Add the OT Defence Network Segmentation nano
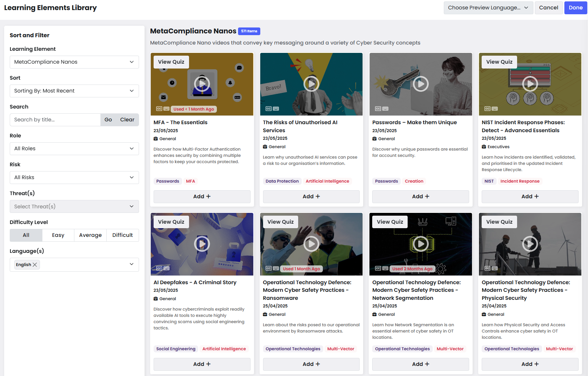The width and height of the screenshot is (588, 376). click(x=421, y=364)
